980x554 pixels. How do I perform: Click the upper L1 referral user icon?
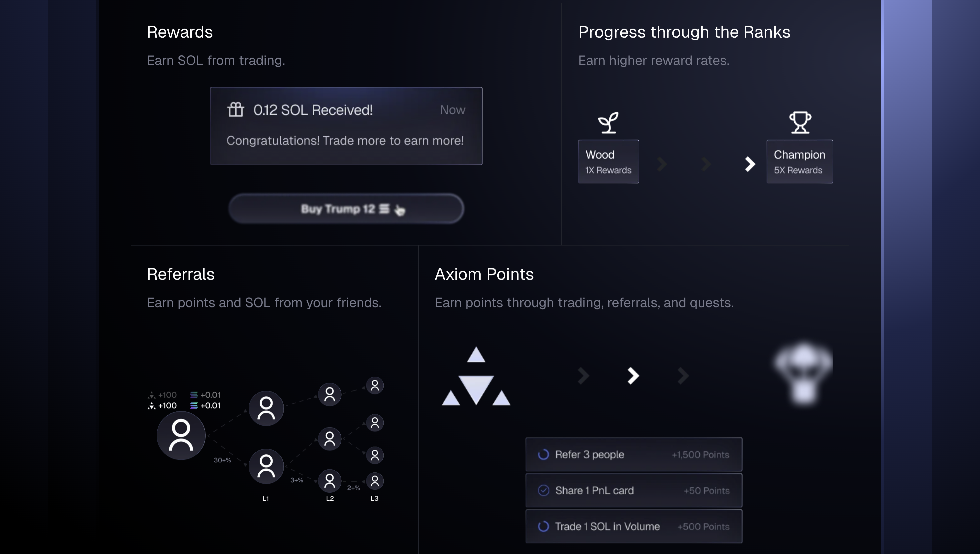pyautogui.click(x=266, y=408)
